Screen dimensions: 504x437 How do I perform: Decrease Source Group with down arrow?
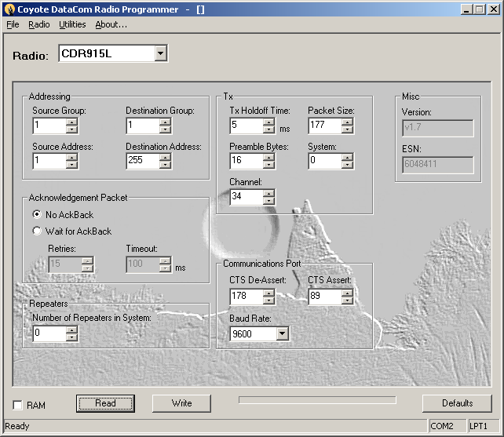pos(71,129)
